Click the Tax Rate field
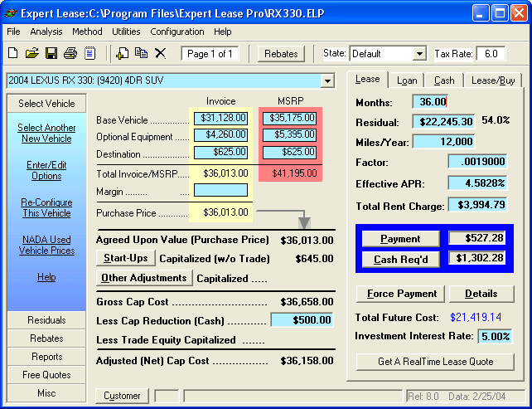Viewport: 532px width, 409px height. pyautogui.click(x=491, y=54)
